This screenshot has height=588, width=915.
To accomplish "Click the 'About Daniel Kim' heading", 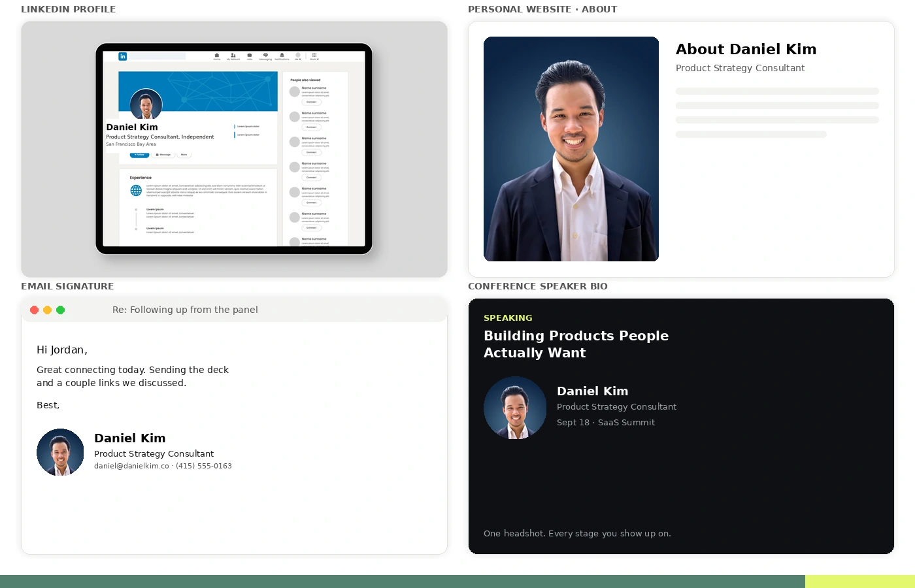I will pyautogui.click(x=746, y=49).
